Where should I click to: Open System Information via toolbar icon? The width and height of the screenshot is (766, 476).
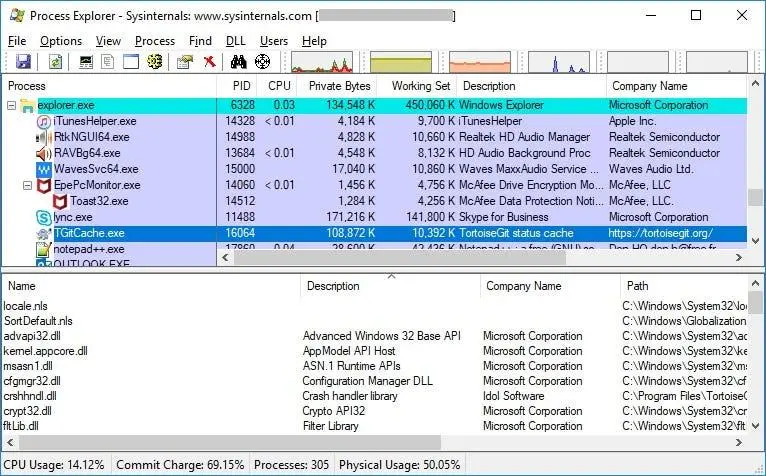(86, 62)
